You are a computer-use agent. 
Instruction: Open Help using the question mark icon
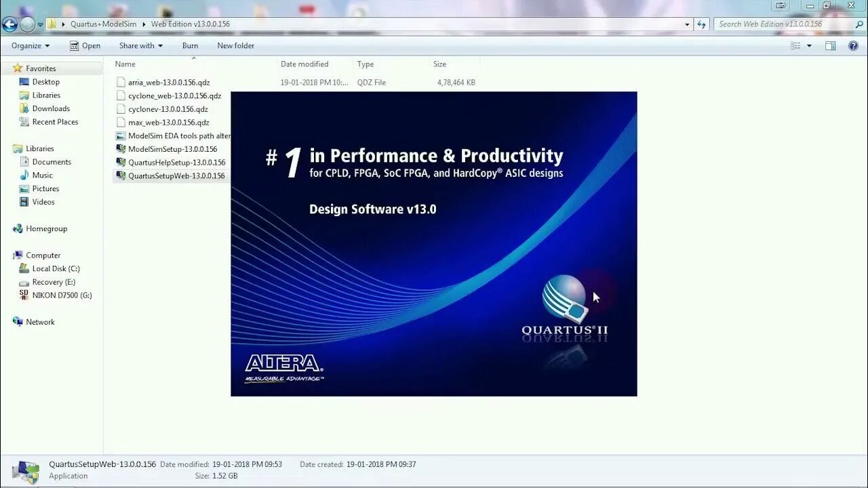click(x=853, y=45)
